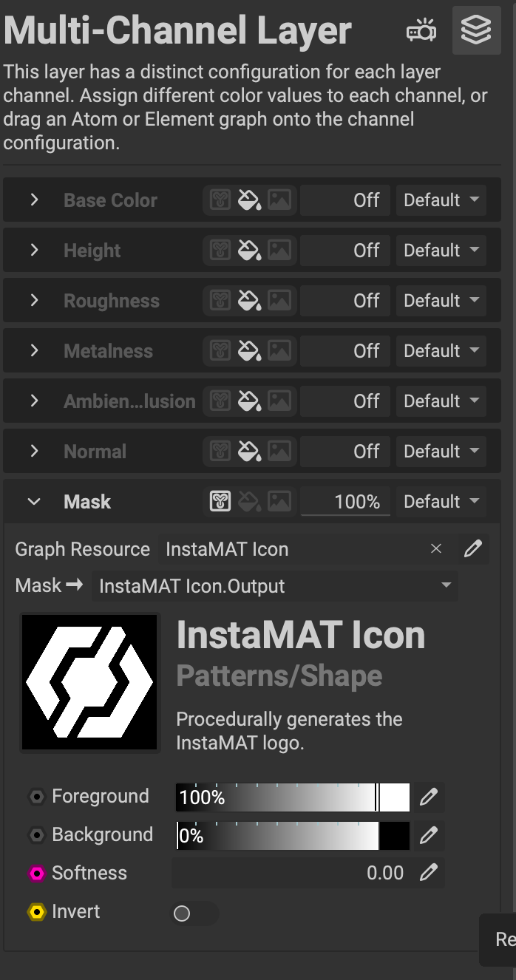Select fill color icon for Height channel

point(249,251)
